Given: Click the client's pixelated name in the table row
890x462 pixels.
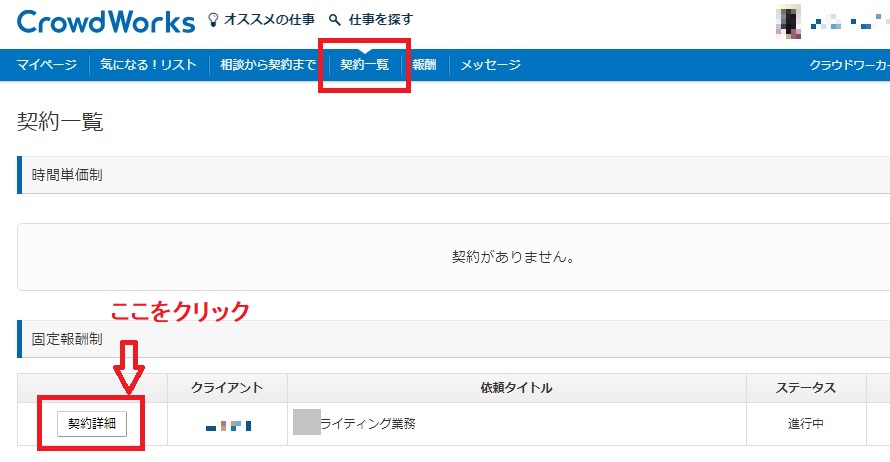Looking at the screenshot, I should (228, 425).
